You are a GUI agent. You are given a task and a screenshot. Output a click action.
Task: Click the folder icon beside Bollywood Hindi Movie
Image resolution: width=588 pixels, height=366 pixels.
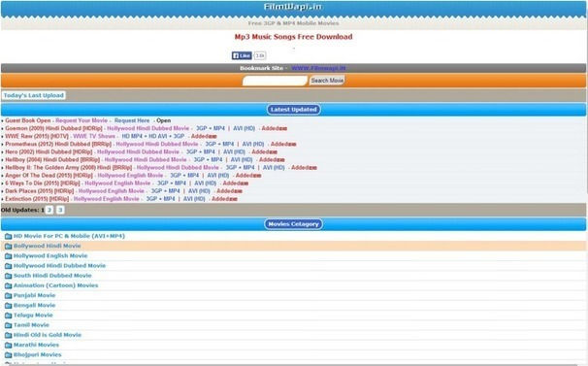9,247
